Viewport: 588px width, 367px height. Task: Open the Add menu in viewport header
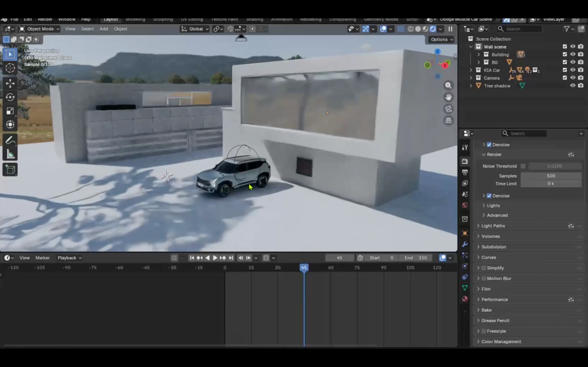tap(104, 29)
